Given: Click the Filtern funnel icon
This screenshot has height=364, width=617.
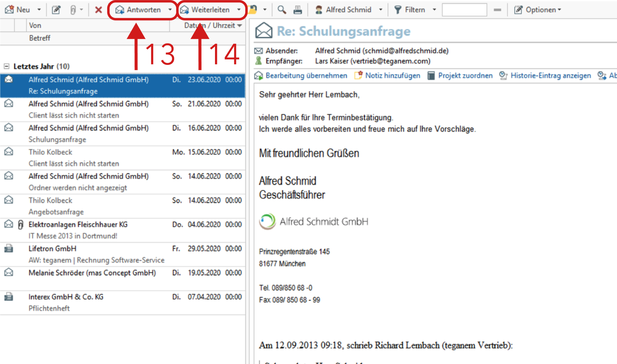Looking at the screenshot, I should point(398,10).
